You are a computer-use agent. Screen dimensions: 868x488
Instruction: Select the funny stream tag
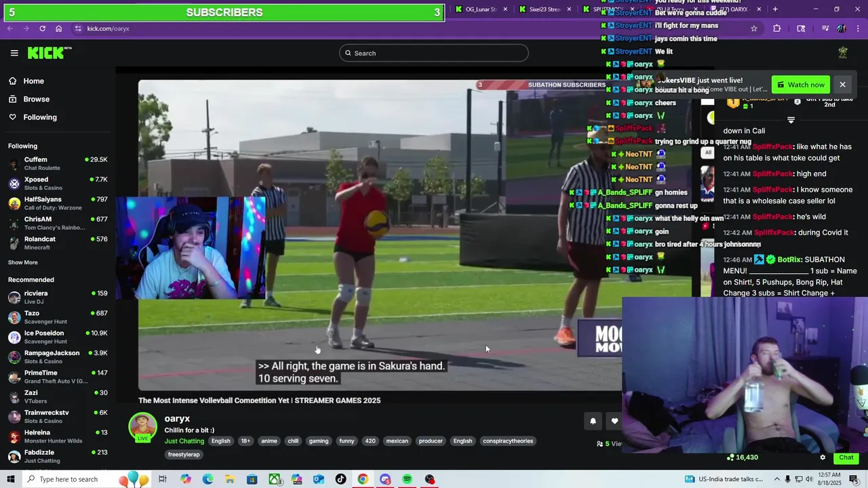pos(347,441)
